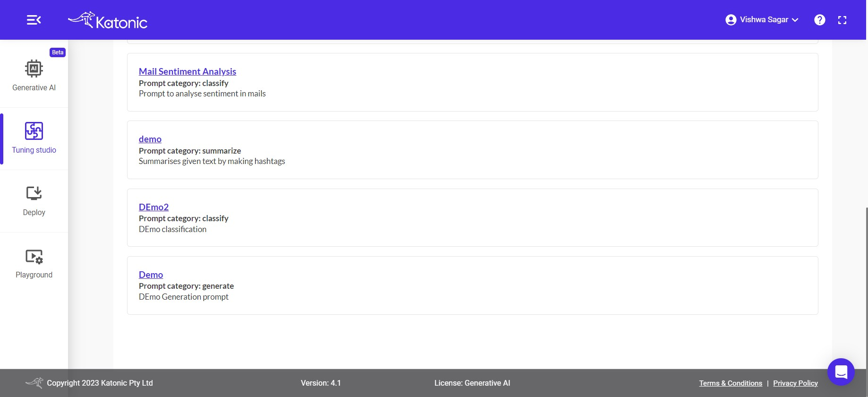Open Terms & Conditions link
Viewport: 868px width, 397px height.
point(731,383)
